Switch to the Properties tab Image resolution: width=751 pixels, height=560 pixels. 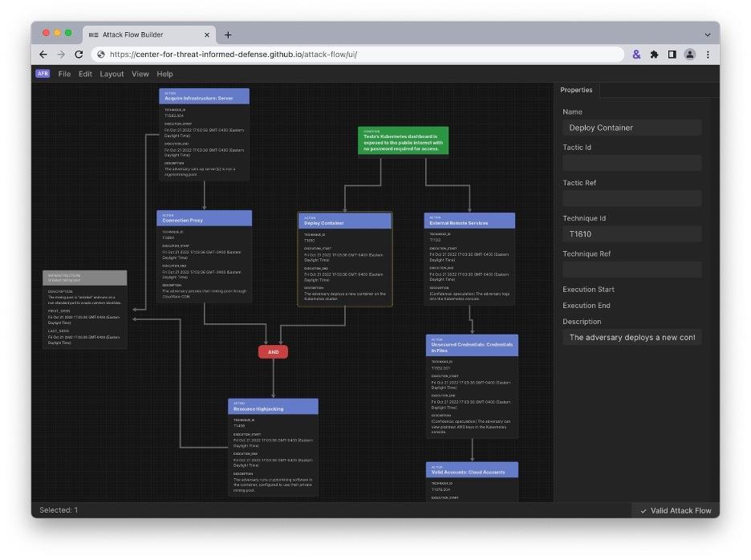point(576,90)
